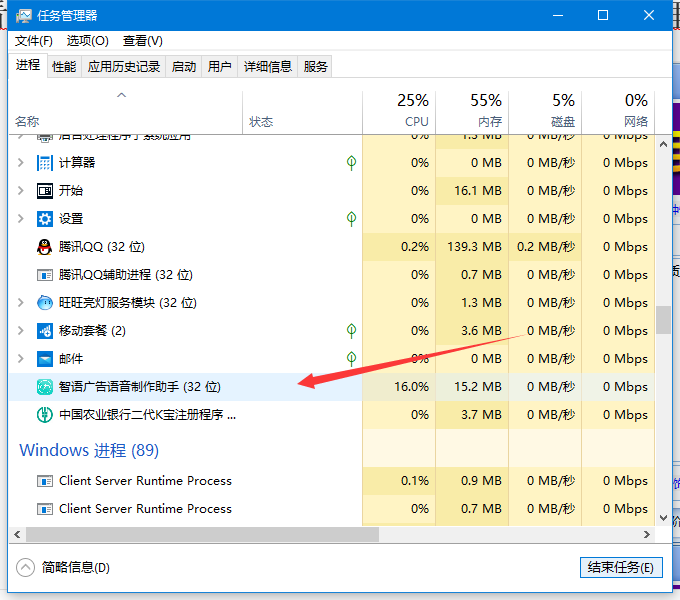Click the 0.1% CPU cell of Client Server Runtime
Image resolution: width=680 pixels, height=600 pixels.
[399, 481]
